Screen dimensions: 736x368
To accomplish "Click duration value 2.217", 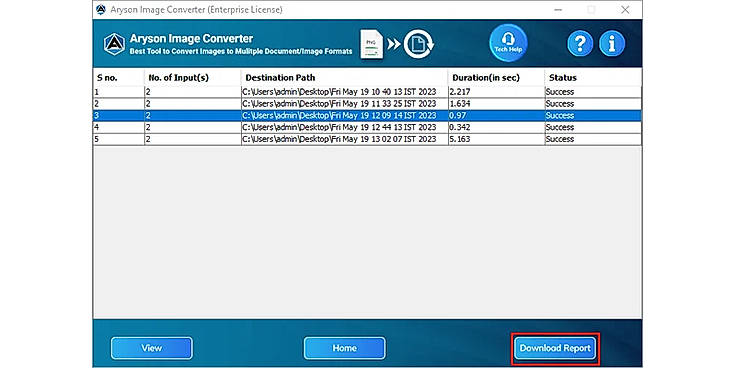I will [x=496, y=92].
